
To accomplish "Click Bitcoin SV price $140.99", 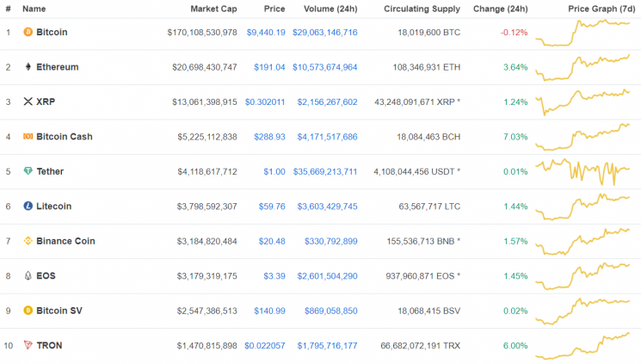I will [269, 311].
